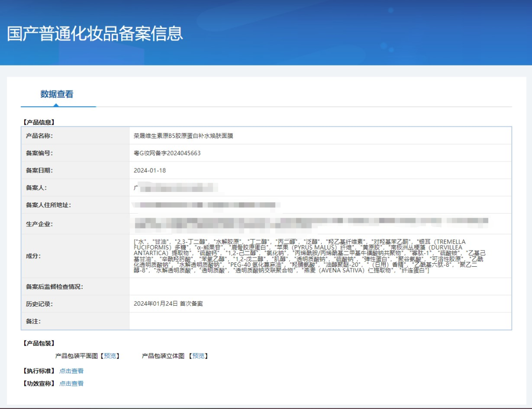Screen dimensions: 532x409
Task: Click the 产品名称 row label
Action: point(39,135)
